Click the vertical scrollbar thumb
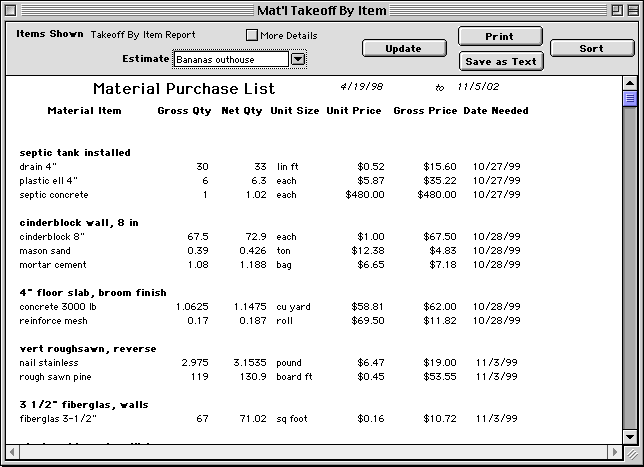The image size is (644, 467). click(630, 98)
